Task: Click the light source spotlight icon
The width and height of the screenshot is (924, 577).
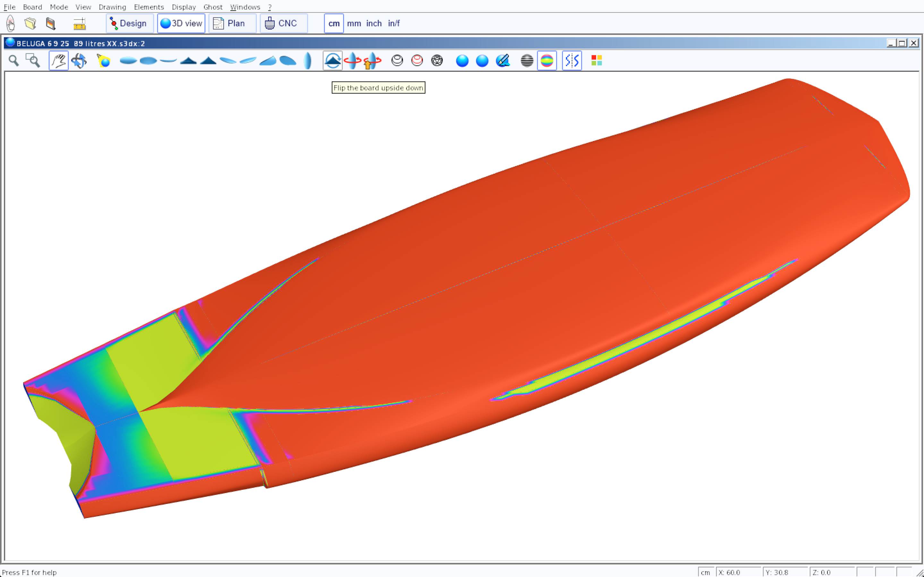Action: 104,61
